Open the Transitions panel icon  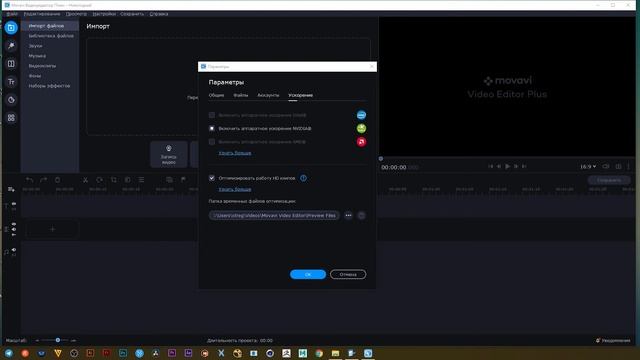tap(11, 64)
